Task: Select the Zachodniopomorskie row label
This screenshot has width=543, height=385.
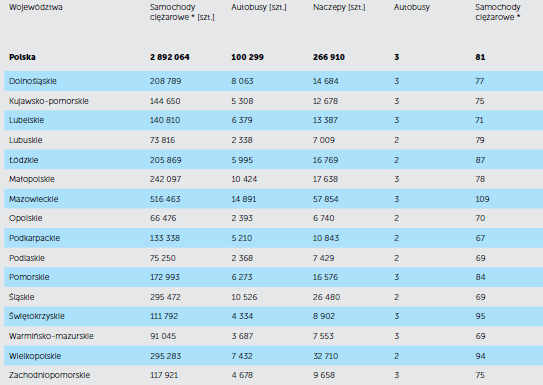Action: coord(50,375)
